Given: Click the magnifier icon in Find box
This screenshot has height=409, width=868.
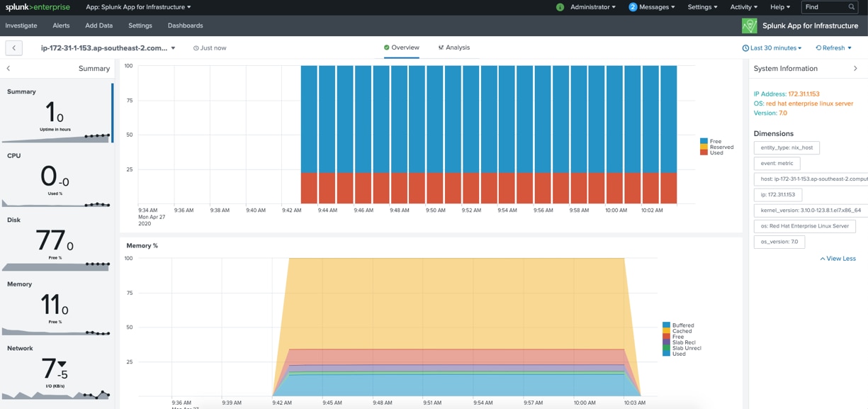Looking at the screenshot, I should [851, 7].
